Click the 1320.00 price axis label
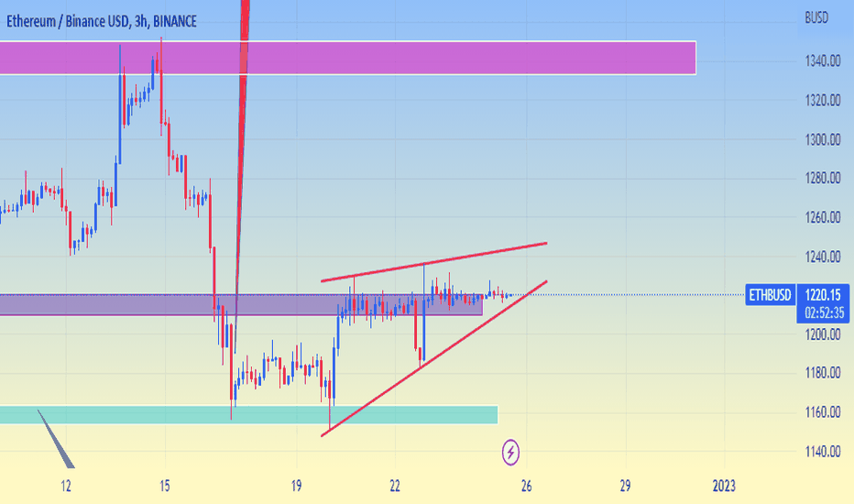 (823, 100)
